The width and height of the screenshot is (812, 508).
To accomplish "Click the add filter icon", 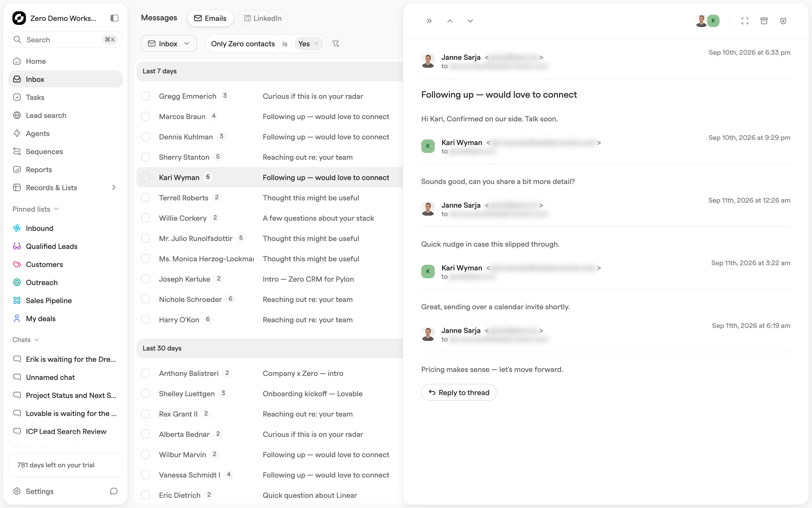I will point(336,44).
